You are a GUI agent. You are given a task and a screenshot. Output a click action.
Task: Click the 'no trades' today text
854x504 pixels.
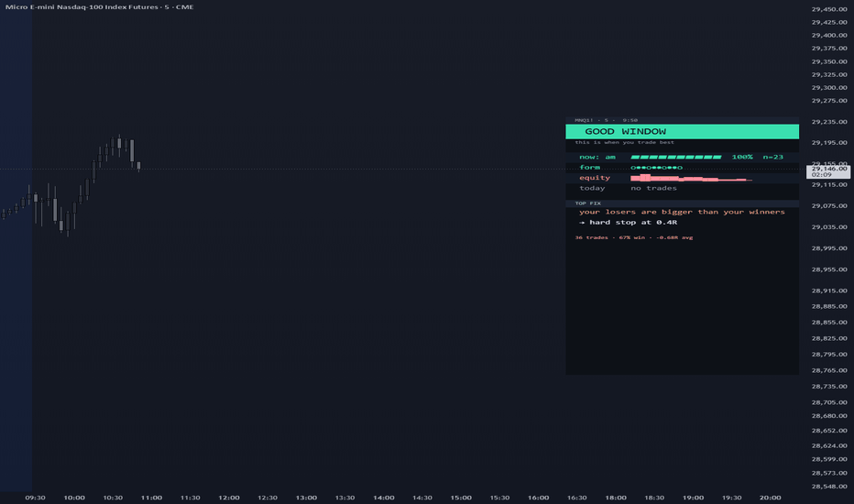click(653, 188)
